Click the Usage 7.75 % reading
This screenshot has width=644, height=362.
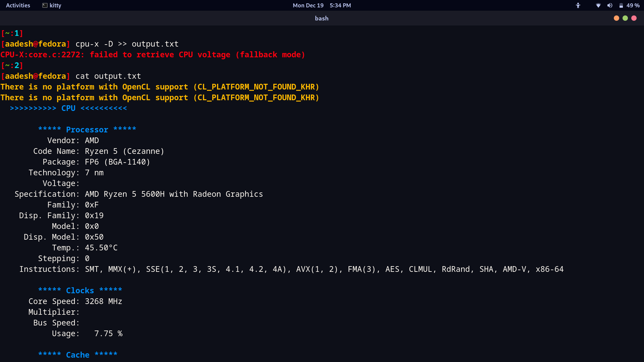coord(108,334)
